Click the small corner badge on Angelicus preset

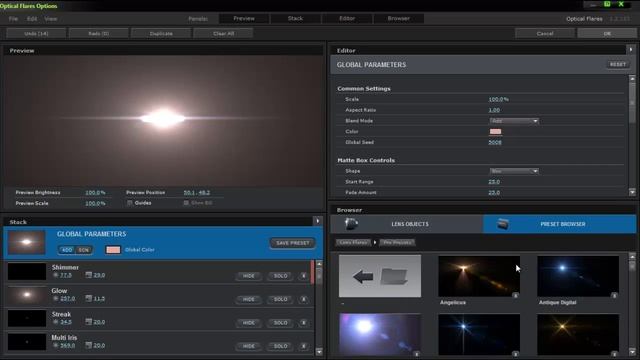coord(516,295)
